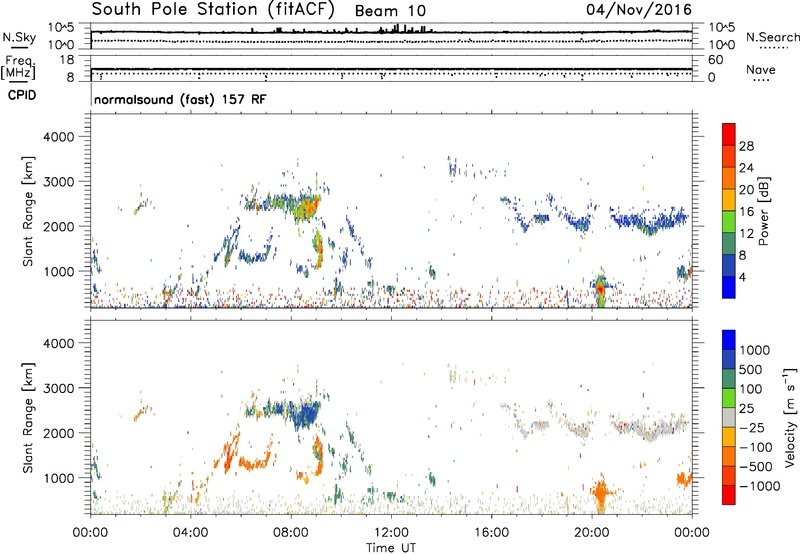Click red-centered echo near 20:20 in power panel
The image size is (800, 554).
pos(601,289)
